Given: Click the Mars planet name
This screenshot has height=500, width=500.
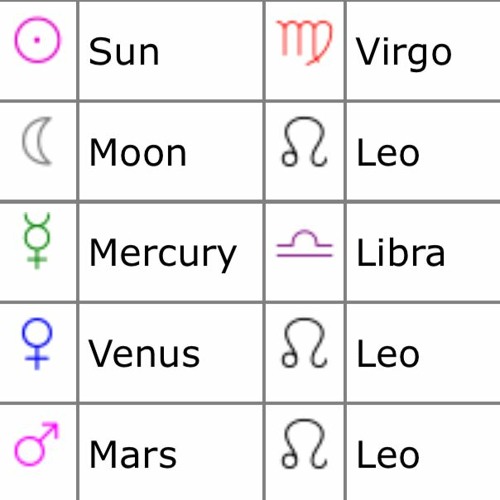Looking at the screenshot, I should (133, 454).
